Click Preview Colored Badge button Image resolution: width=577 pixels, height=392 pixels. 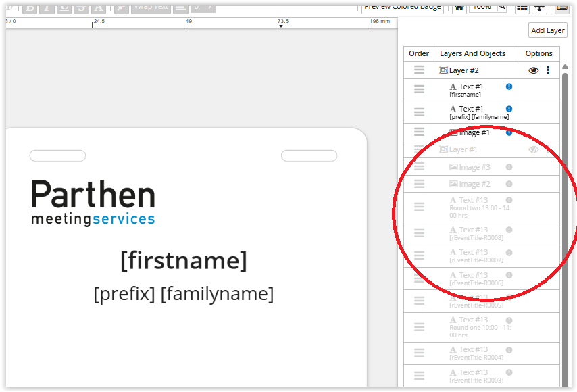coord(403,7)
